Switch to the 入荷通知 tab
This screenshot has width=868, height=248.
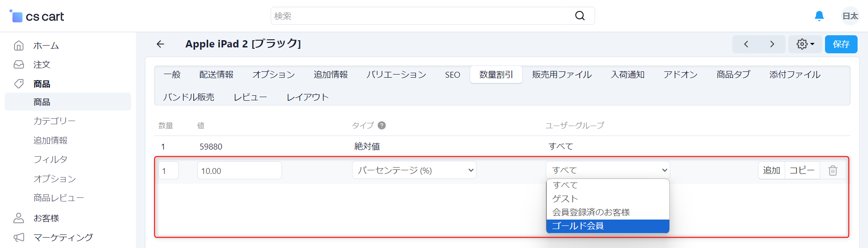point(628,75)
